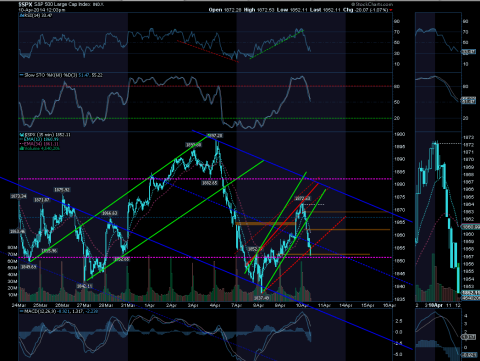The image size is (480, 361).
Task: Click the MACD(12,26,9) indicator legend
Action: click(59, 311)
